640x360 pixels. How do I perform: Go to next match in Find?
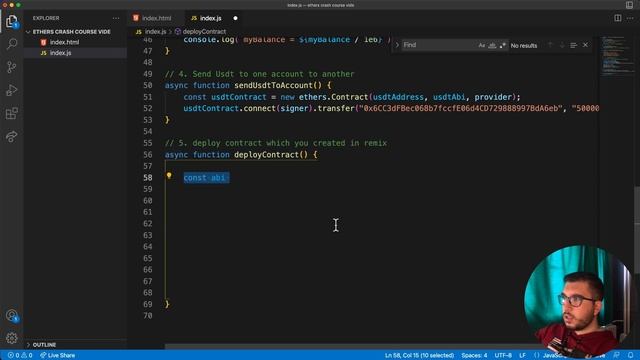562,45
